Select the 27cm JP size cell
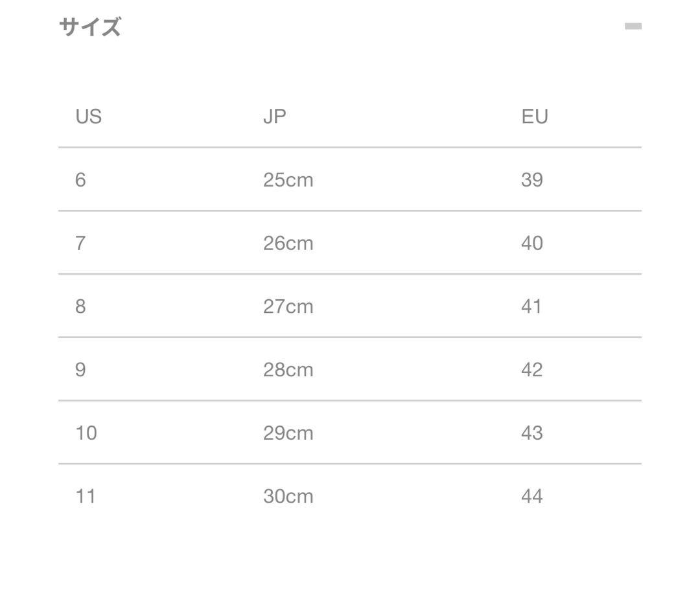The width and height of the screenshot is (700, 614). (288, 306)
